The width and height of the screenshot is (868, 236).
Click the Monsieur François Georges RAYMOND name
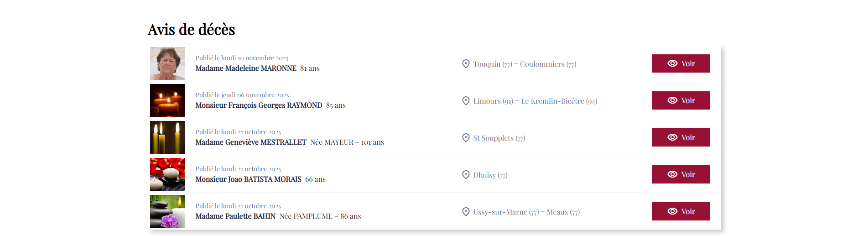click(x=259, y=105)
